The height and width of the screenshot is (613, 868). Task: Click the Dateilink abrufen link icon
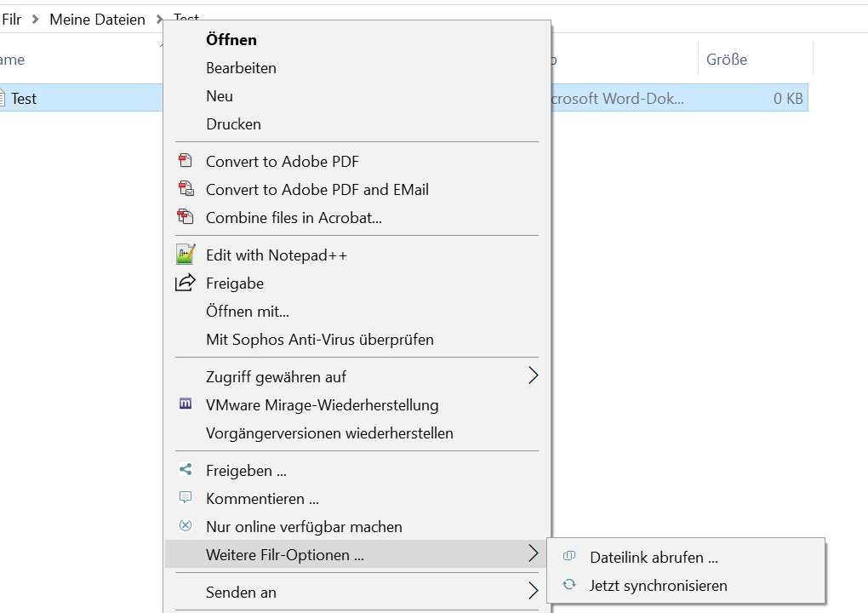click(x=569, y=557)
